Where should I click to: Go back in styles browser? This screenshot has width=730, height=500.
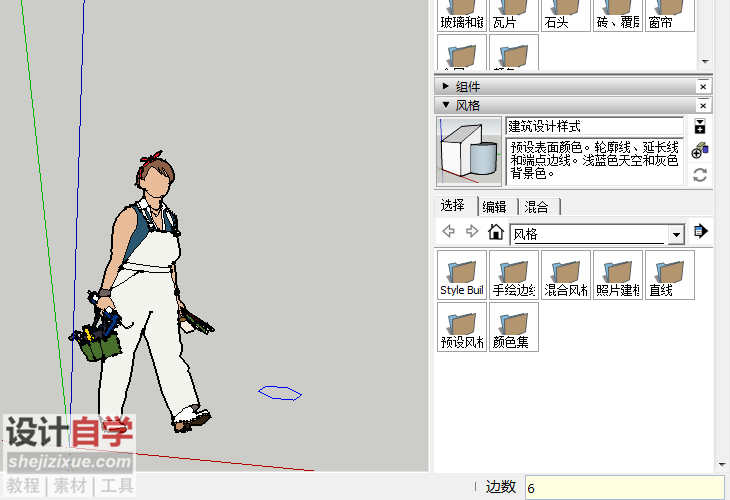coord(448,231)
